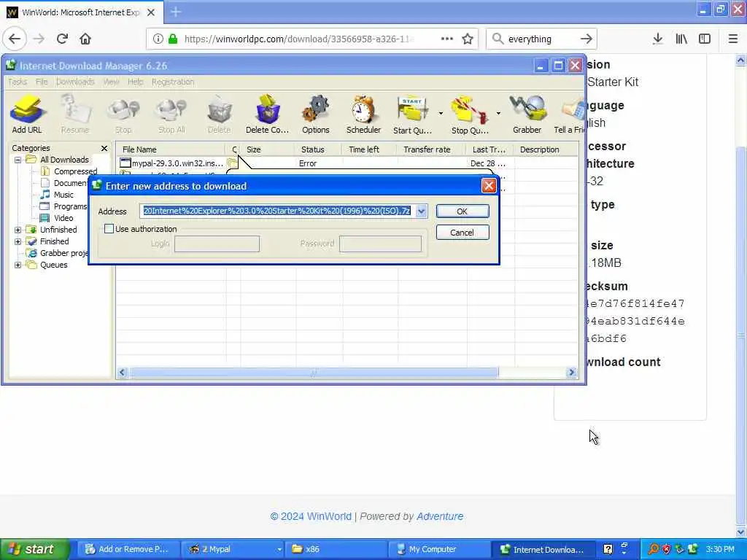Close the Categories panel

[x=104, y=148]
